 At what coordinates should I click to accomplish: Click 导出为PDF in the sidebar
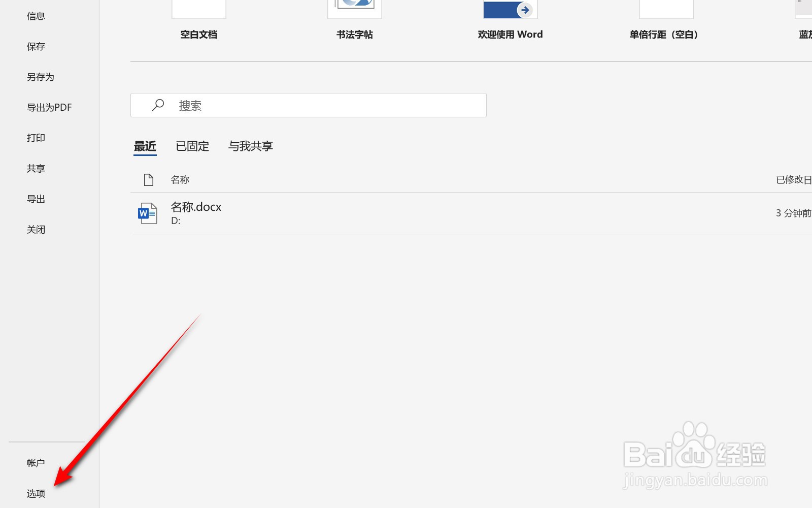(48, 107)
